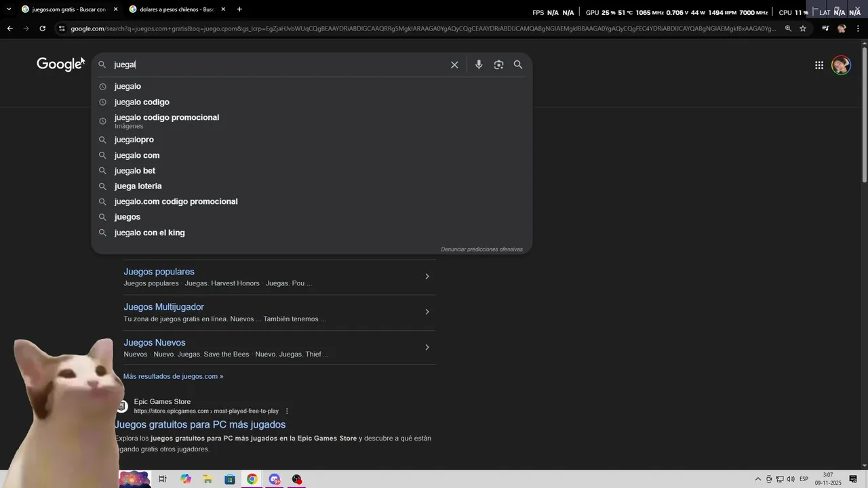The height and width of the screenshot is (488, 868).
Task: Open File Explorer from the taskbar
Action: click(208, 479)
